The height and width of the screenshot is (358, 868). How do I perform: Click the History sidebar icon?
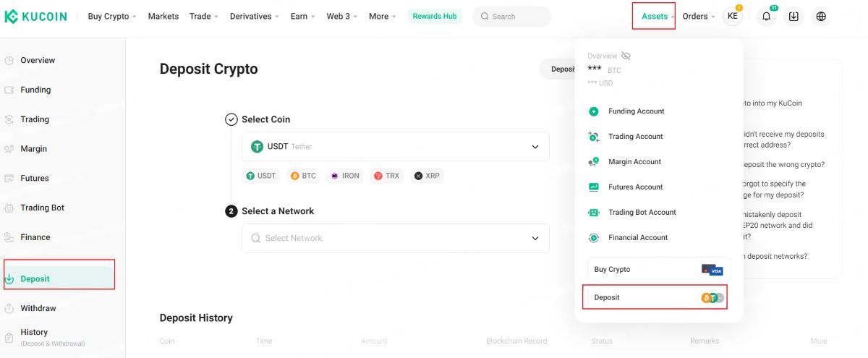tap(9, 338)
